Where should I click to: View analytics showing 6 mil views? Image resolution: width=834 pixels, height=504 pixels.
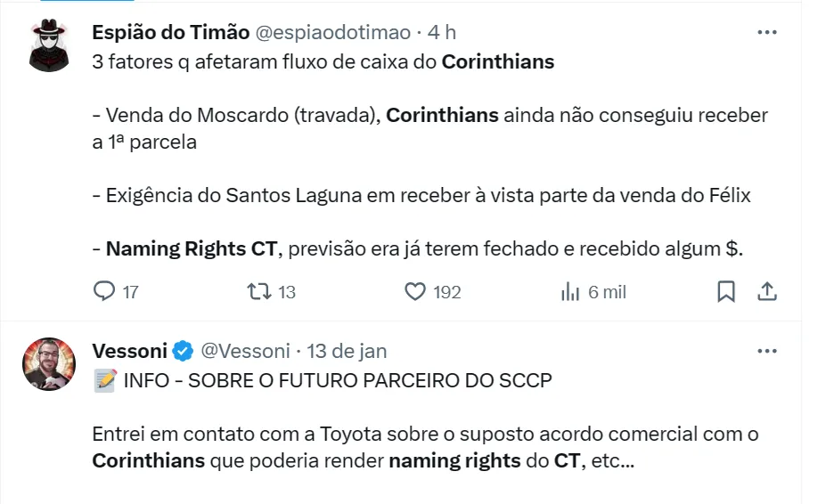point(593,291)
